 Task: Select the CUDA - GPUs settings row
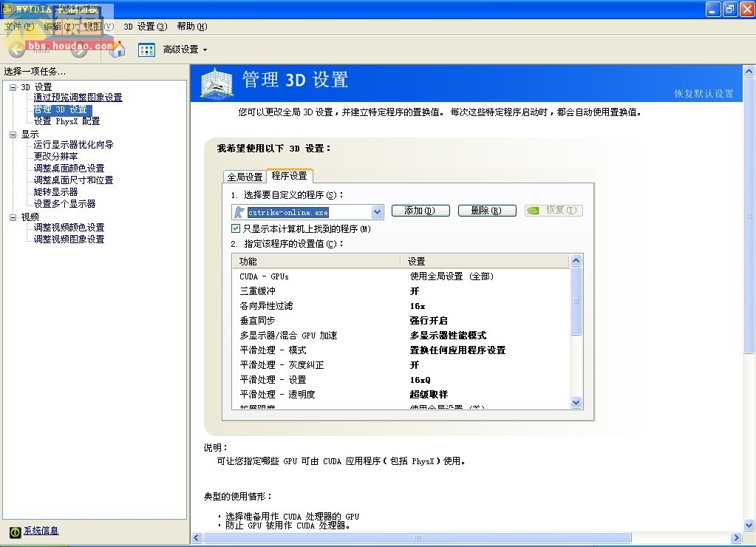(x=401, y=276)
